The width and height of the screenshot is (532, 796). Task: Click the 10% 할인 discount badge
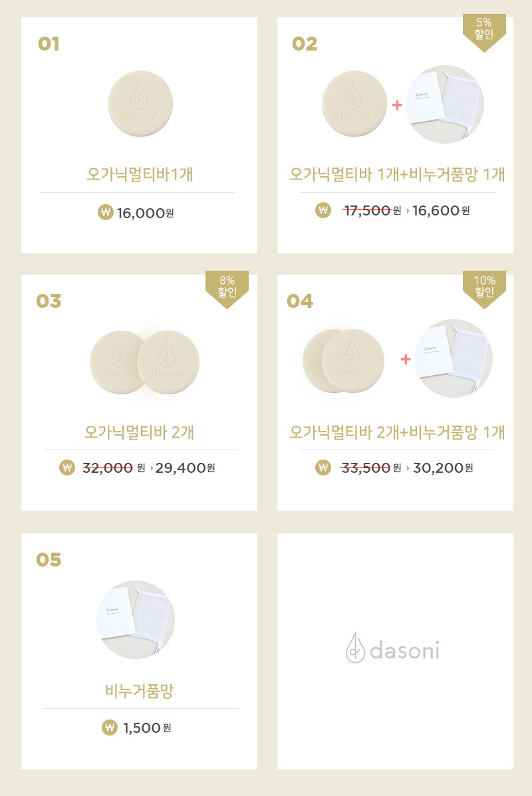pyautogui.click(x=484, y=290)
